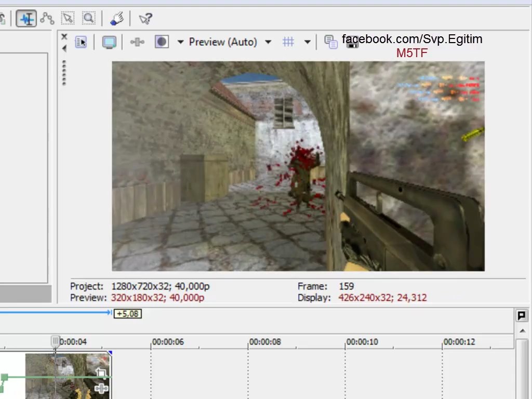Select the Envelope Edit tool
Image resolution: width=532 pixels, height=399 pixels.
tap(47, 18)
